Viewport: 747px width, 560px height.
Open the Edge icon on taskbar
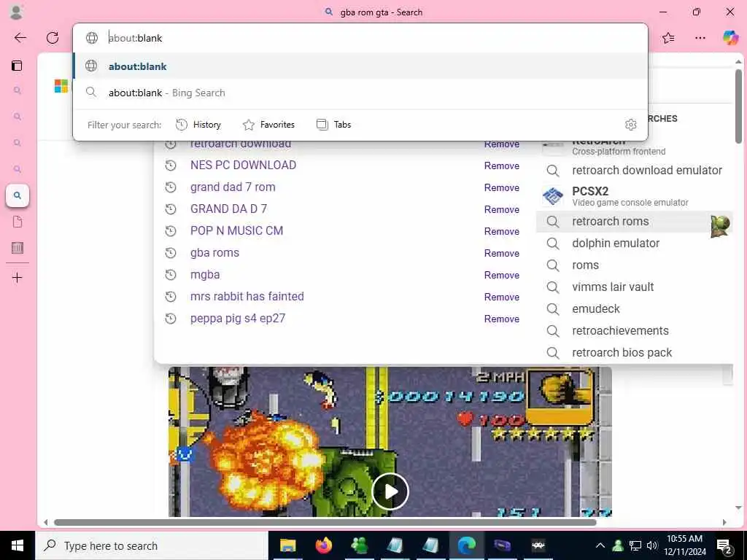click(x=467, y=545)
